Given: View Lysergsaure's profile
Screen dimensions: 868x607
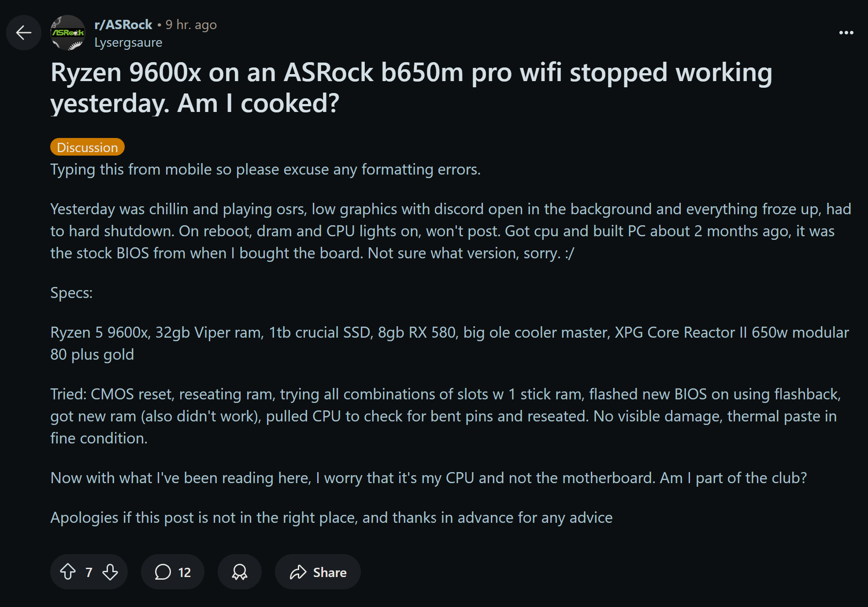Looking at the screenshot, I should tap(129, 42).
